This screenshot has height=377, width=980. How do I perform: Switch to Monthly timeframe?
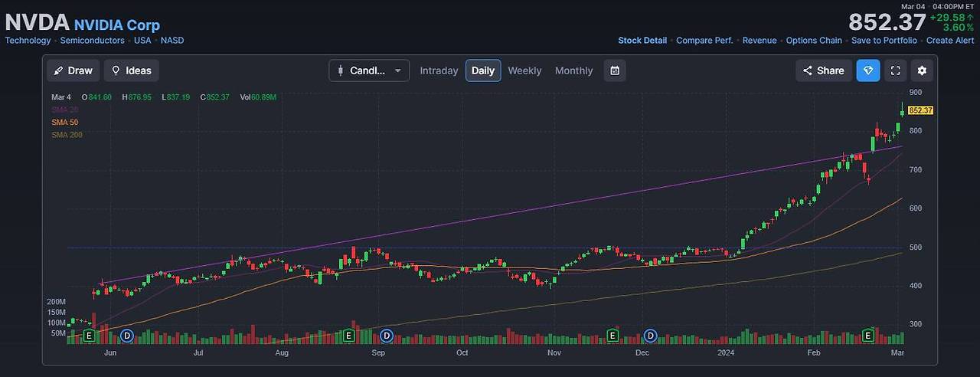click(x=574, y=70)
